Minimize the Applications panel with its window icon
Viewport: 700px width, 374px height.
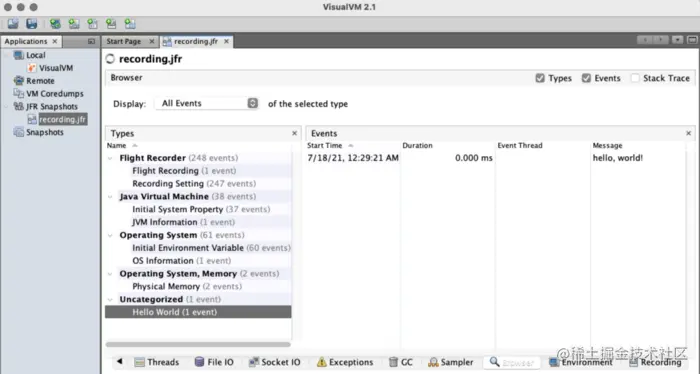(92, 42)
